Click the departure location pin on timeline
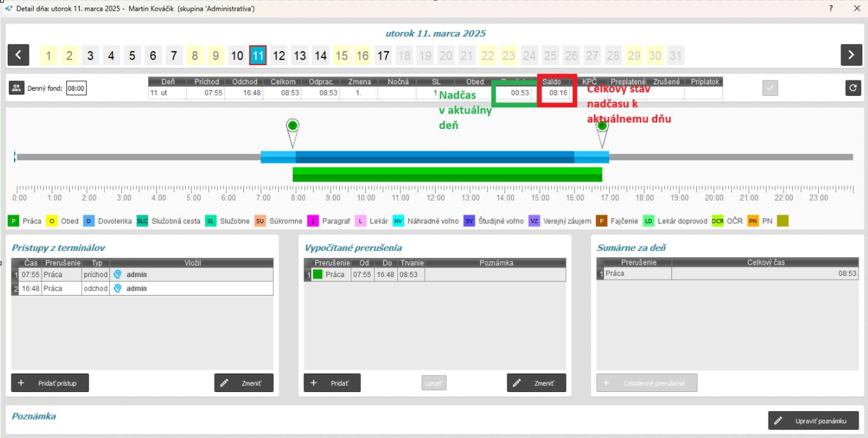 pos(602,126)
